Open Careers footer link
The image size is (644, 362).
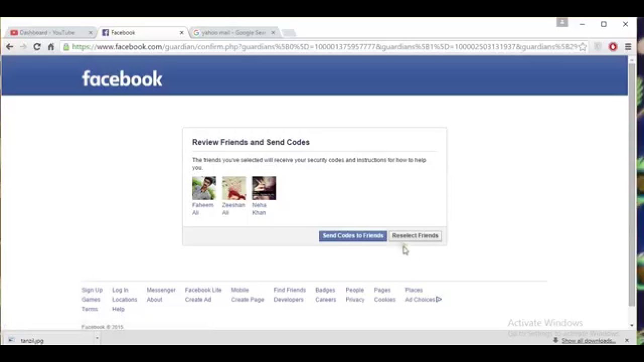pos(326,300)
